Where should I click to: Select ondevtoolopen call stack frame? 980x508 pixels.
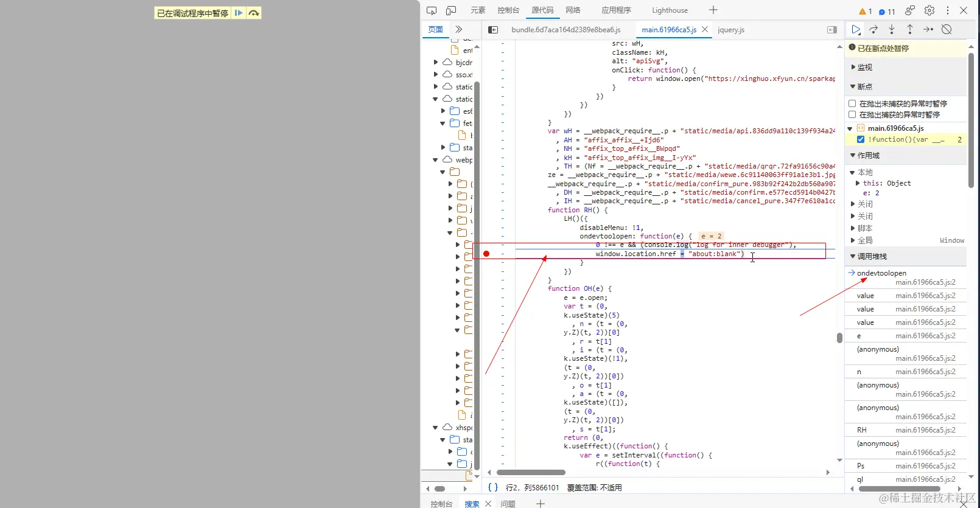(x=906, y=277)
